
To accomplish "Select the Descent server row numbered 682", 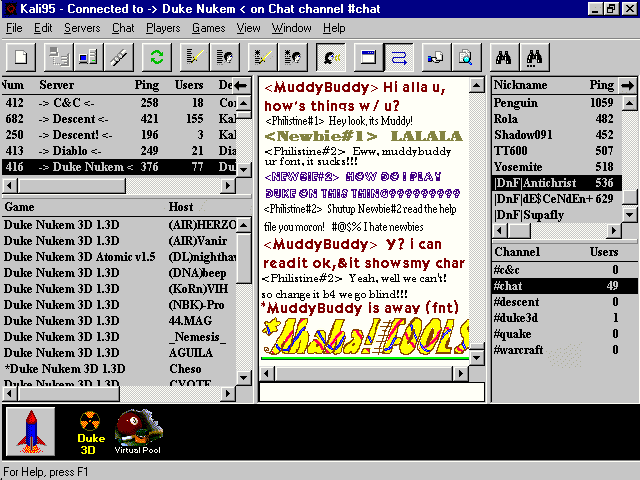I will 120,119.
